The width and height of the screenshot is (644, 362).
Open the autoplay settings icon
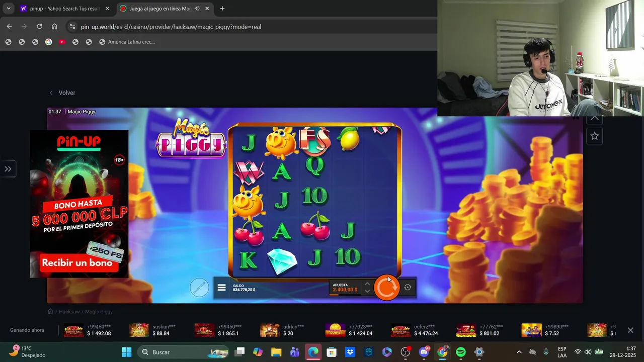coord(408,288)
